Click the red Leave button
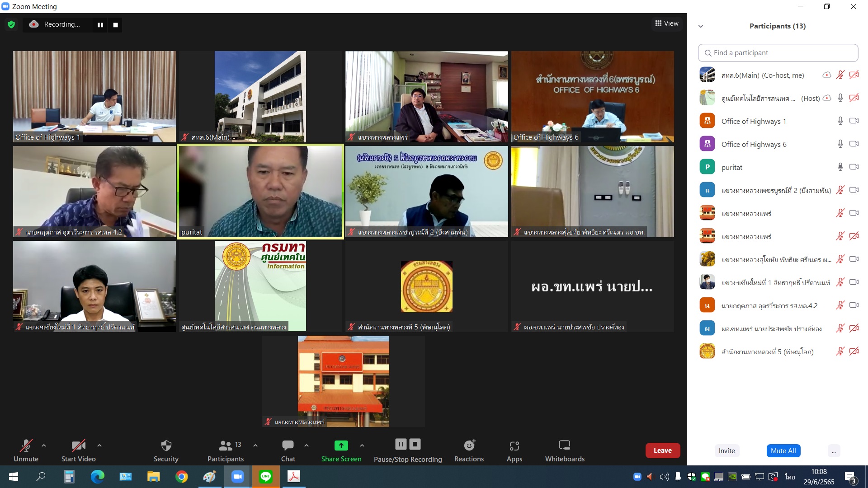868x488 pixels. click(x=662, y=450)
